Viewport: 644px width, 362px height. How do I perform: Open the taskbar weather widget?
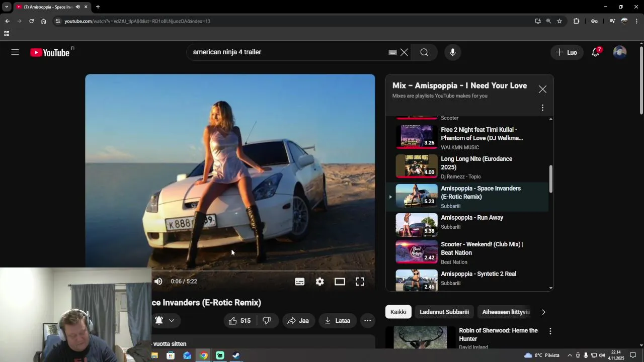point(542,355)
